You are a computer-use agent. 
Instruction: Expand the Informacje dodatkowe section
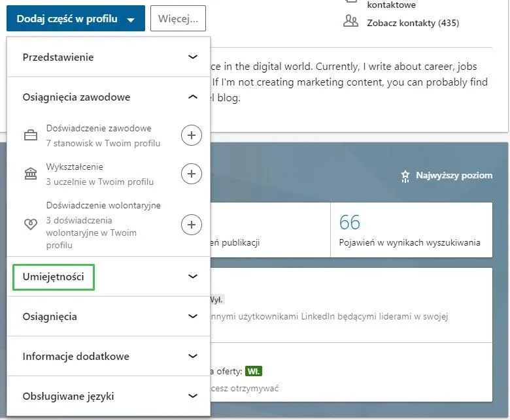pos(192,356)
